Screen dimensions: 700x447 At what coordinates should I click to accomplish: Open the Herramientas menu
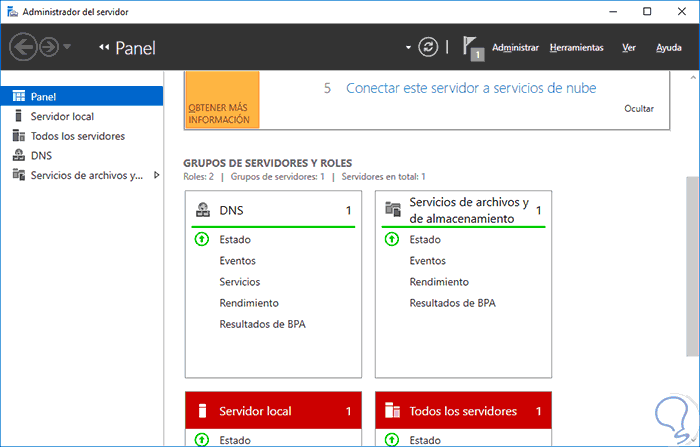coord(576,47)
